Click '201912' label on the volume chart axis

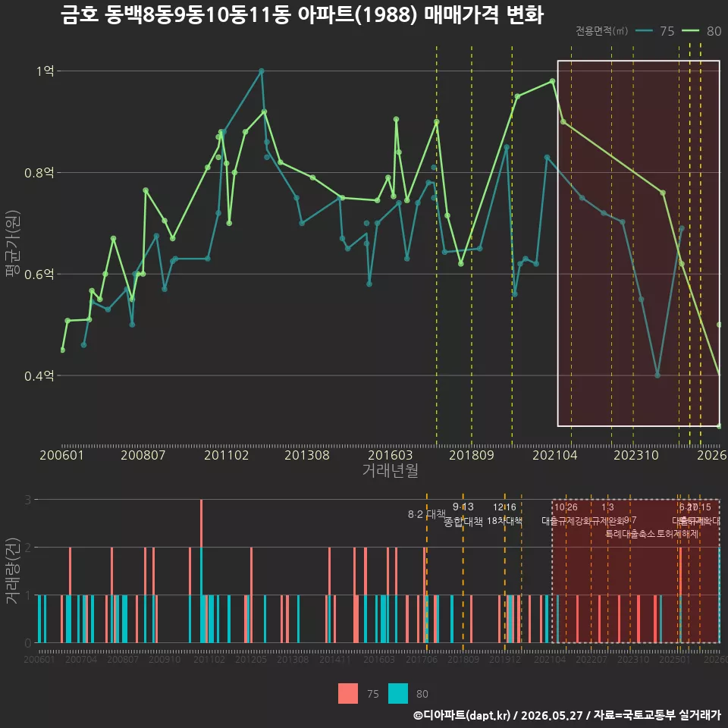pyautogui.click(x=505, y=659)
